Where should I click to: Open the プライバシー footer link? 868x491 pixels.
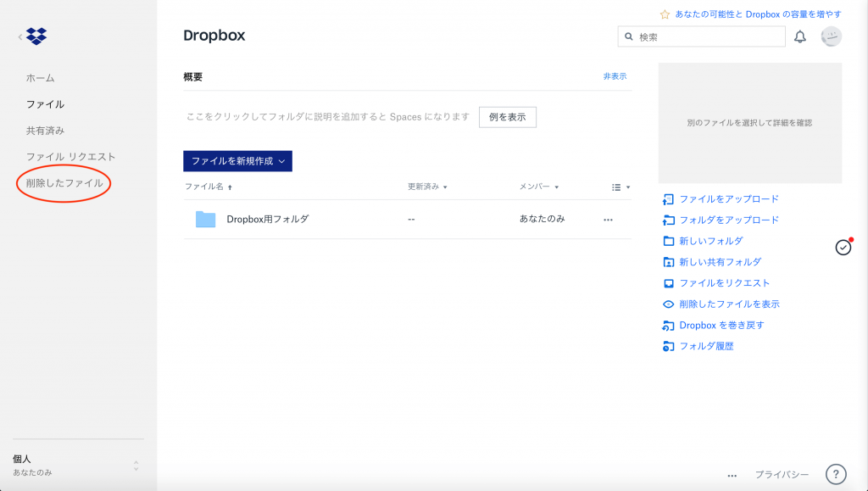click(x=782, y=474)
